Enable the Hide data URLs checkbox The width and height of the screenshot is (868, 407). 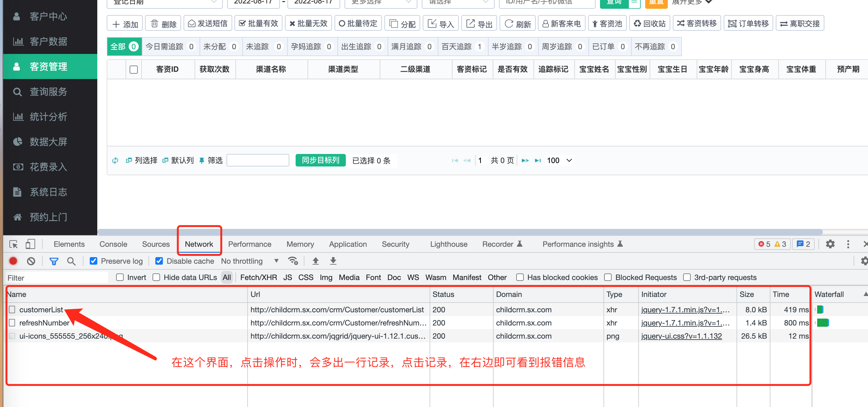[156, 277]
